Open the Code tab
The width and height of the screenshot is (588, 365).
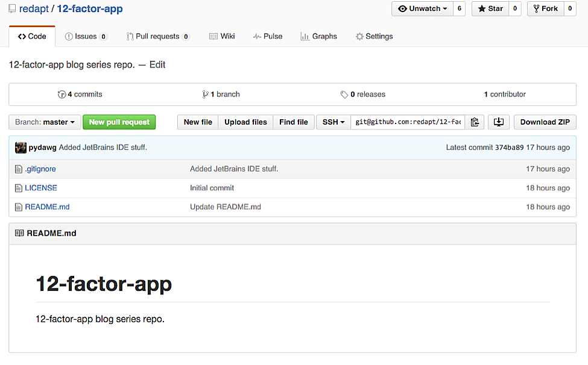[x=32, y=36]
